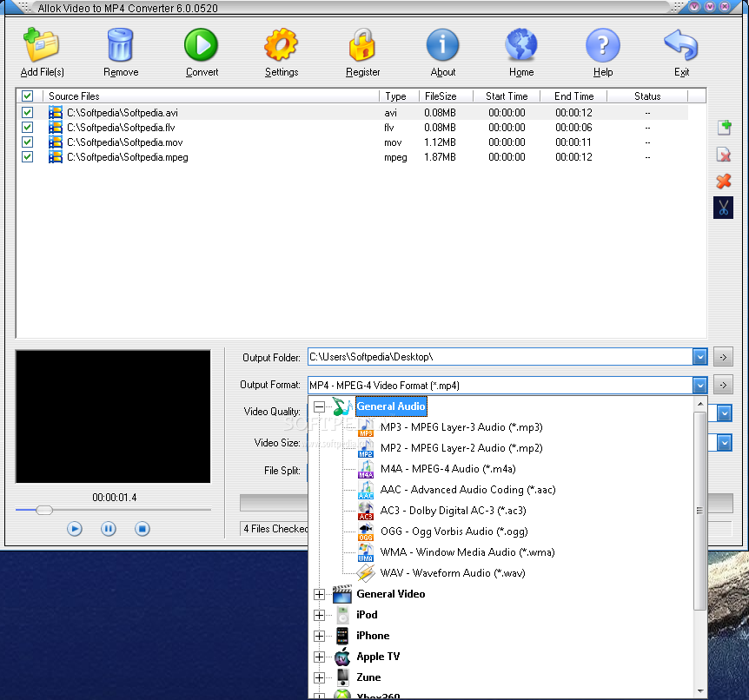The height and width of the screenshot is (700, 749).
Task: Pick OGG - Ogg Vorbis Audio format
Action: tap(454, 532)
